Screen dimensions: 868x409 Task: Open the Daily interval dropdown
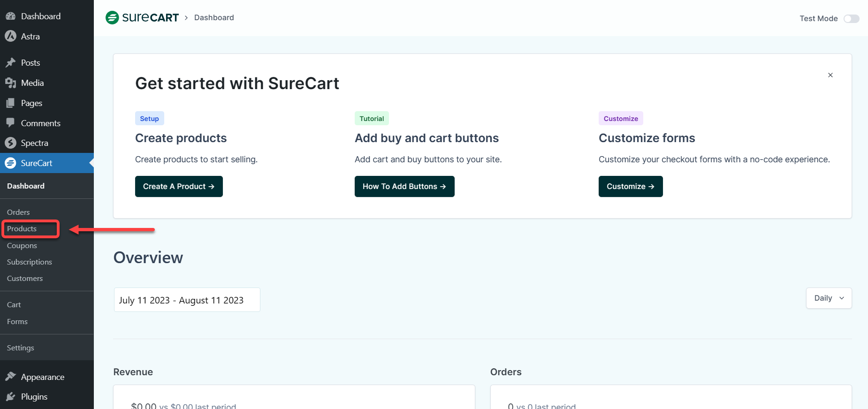pyautogui.click(x=829, y=298)
